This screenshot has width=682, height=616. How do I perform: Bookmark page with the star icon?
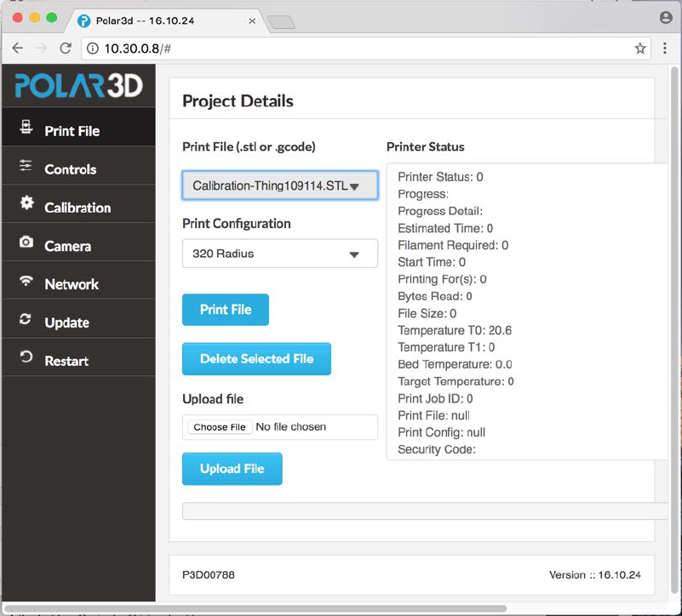tap(639, 48)
